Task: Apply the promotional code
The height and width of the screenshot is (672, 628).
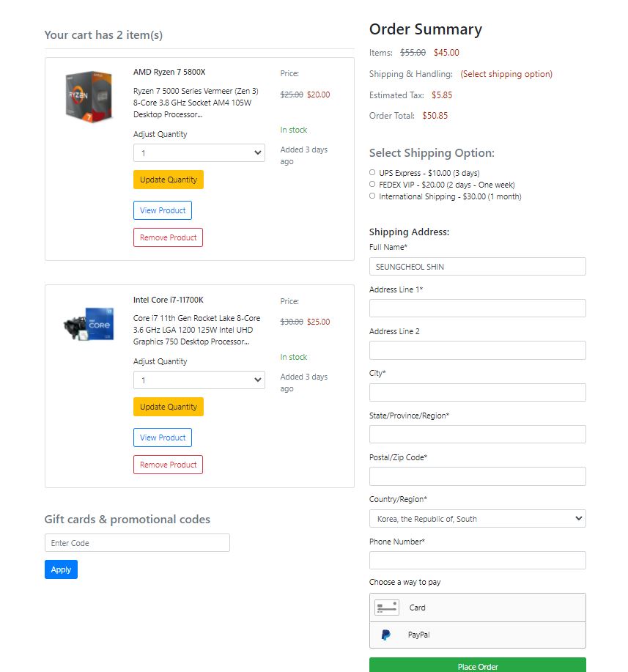Action: tap(61, 569)
